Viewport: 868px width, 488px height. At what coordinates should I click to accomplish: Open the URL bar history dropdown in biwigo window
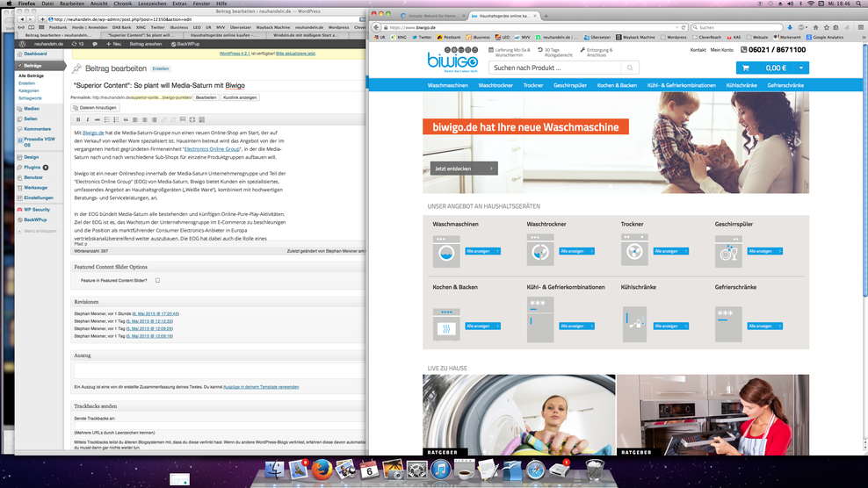[676, 27]
